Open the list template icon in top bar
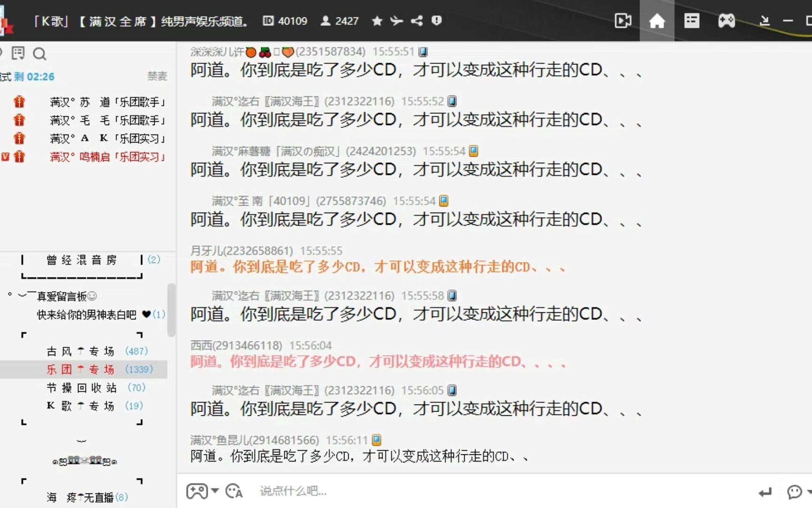 pyautogui.click(x=692, y=21)
